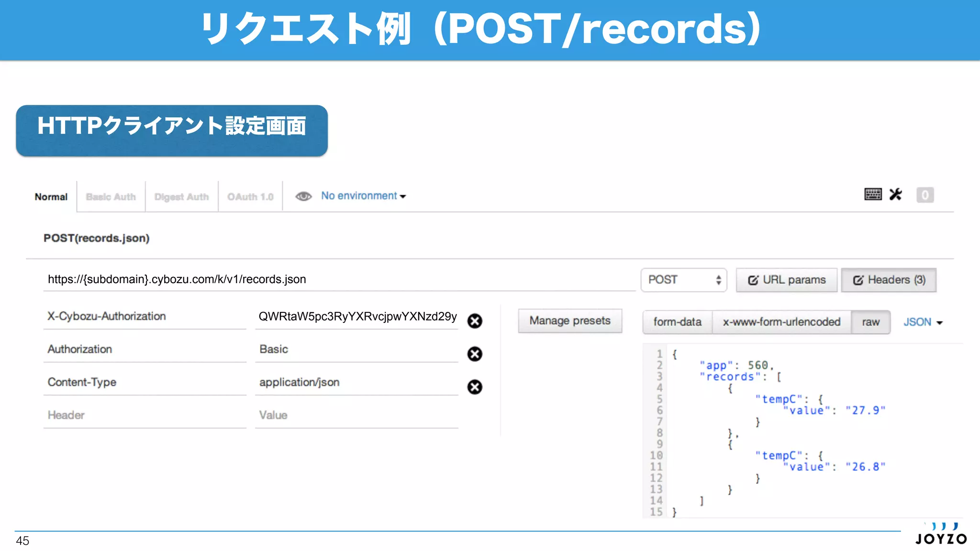Delete the Content-Type header row

click(475, 387)
